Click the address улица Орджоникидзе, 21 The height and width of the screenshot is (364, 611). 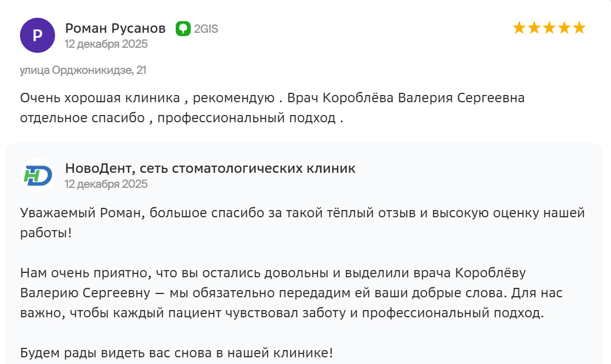point(83,70)
